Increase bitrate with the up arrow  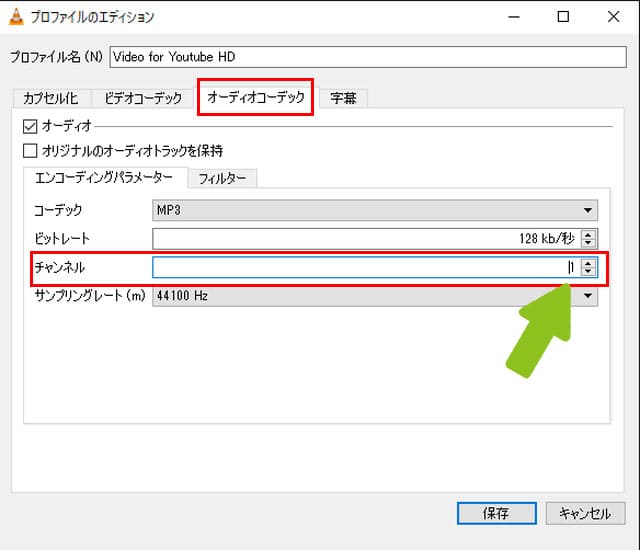click(588, 234)
